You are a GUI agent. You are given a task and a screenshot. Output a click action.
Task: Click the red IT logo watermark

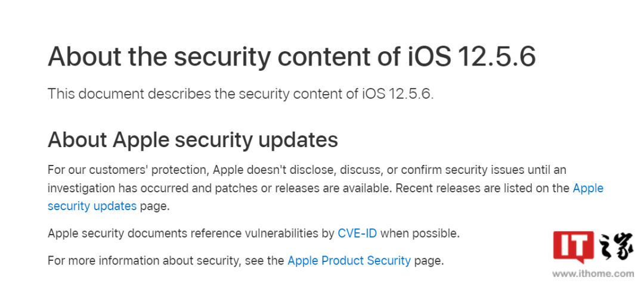573,247
